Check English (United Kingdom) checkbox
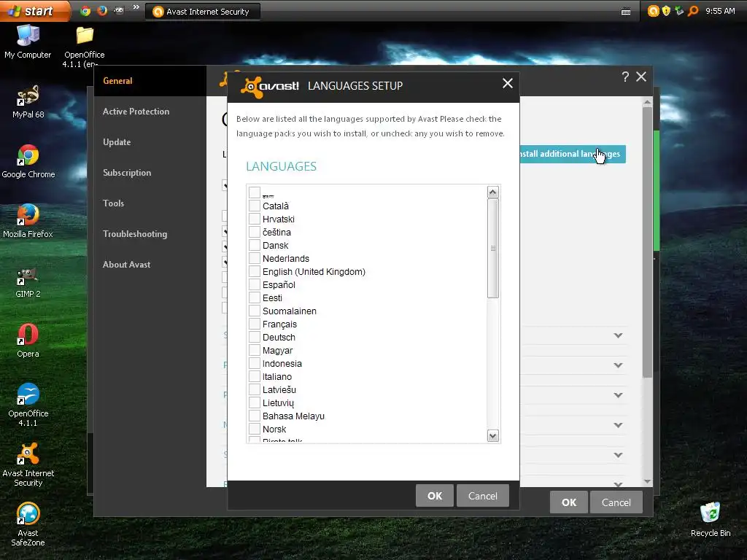 (255, 271)
